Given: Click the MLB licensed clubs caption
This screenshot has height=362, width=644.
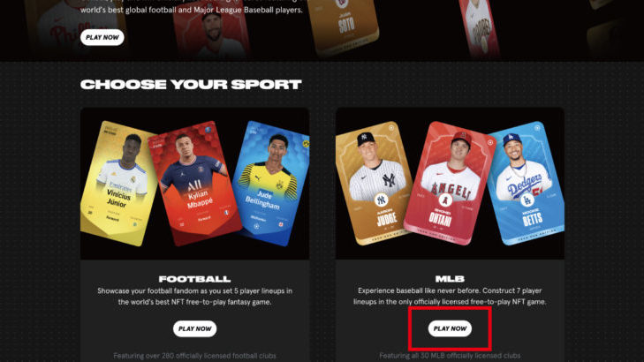Looking at the screenshot, I should pos(450,356).
